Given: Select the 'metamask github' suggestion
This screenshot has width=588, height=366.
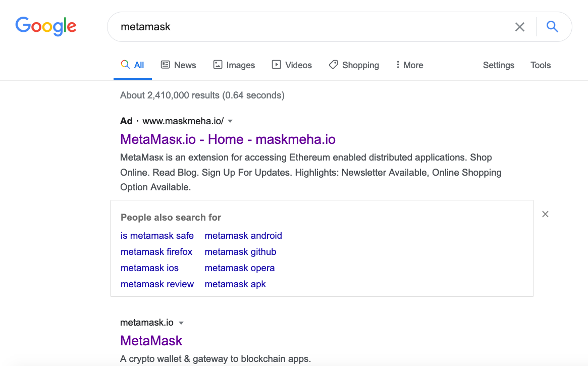Looking at the screenshot, I should click(x=240, y=252).
